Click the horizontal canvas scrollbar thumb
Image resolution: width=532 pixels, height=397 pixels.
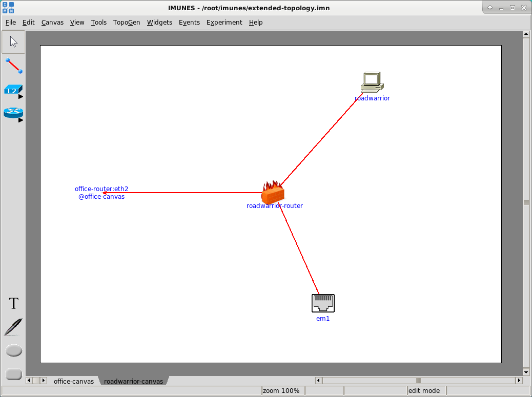pos(419,381)
